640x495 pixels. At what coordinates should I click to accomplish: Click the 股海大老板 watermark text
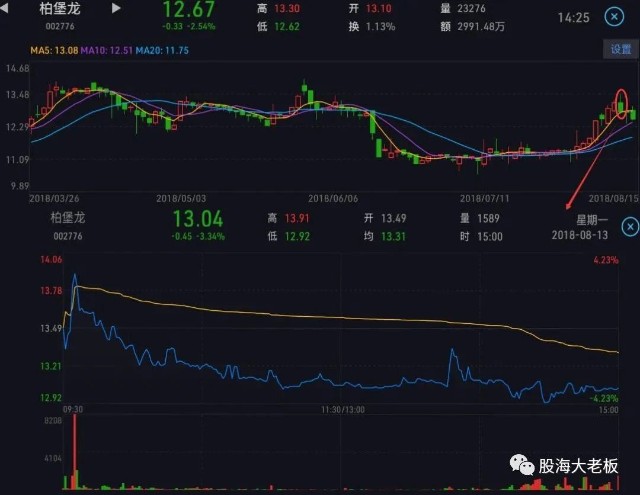[x=579, y=467]
